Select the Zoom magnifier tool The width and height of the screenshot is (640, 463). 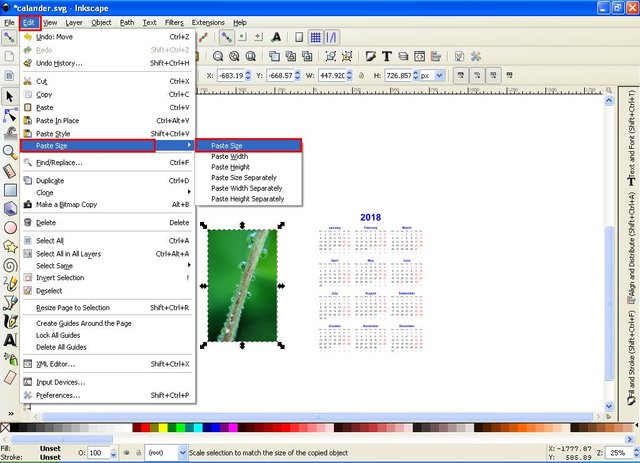(x=10, y=152)
